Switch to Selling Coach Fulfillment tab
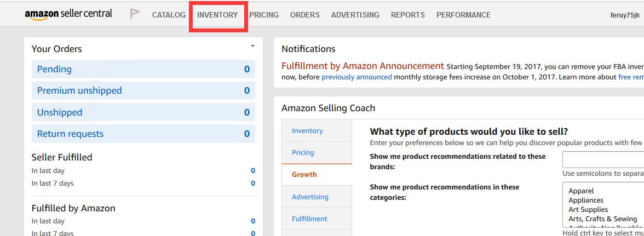The image size is (644, 236). pyautogui.click(x=309, y=218)
